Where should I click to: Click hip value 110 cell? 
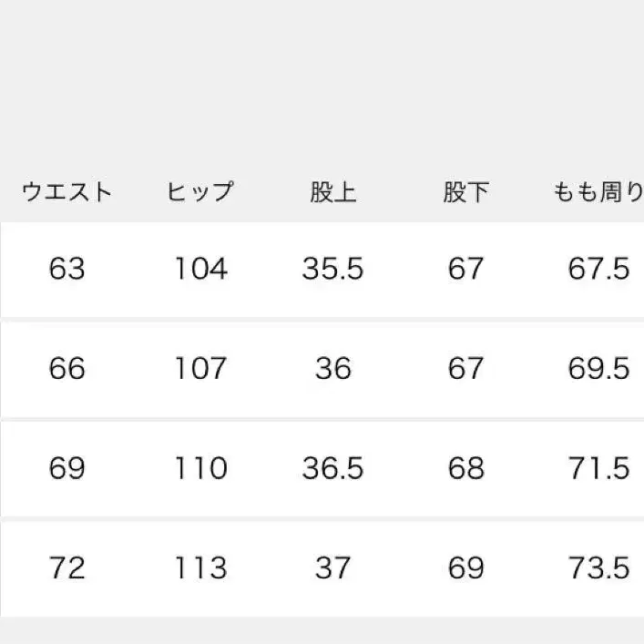point(200,468)
